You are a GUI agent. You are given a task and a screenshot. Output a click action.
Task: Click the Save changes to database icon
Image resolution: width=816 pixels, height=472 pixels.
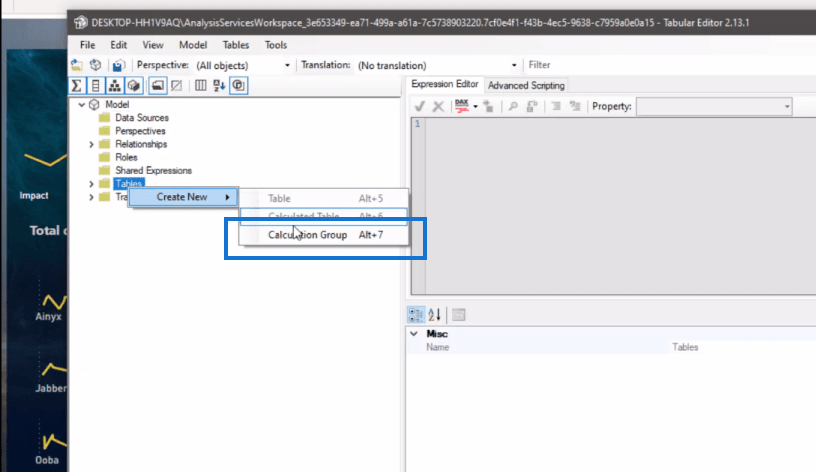[117, 65]
